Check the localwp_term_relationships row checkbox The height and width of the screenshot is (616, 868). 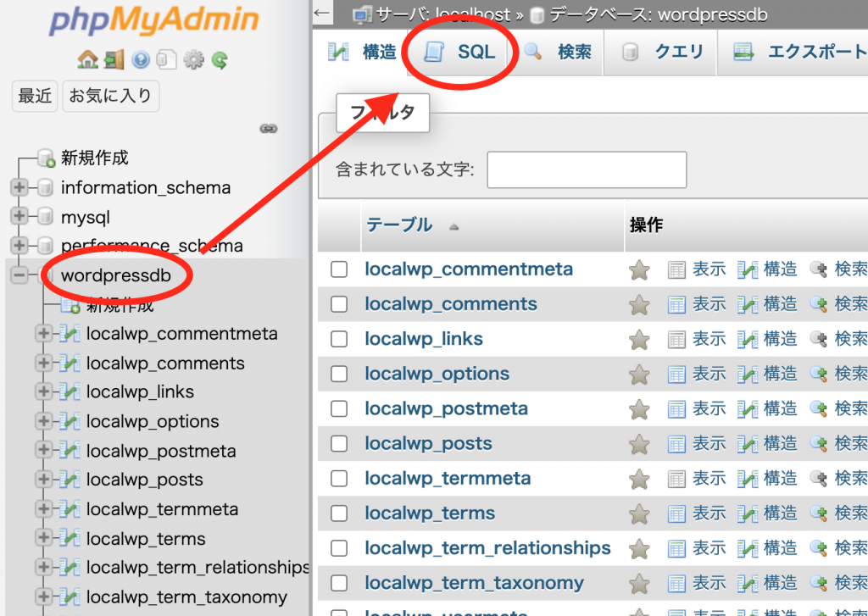pos(339,548)
